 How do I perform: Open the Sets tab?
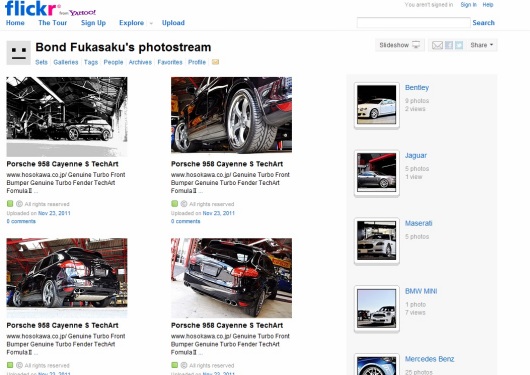click(42, 62)
